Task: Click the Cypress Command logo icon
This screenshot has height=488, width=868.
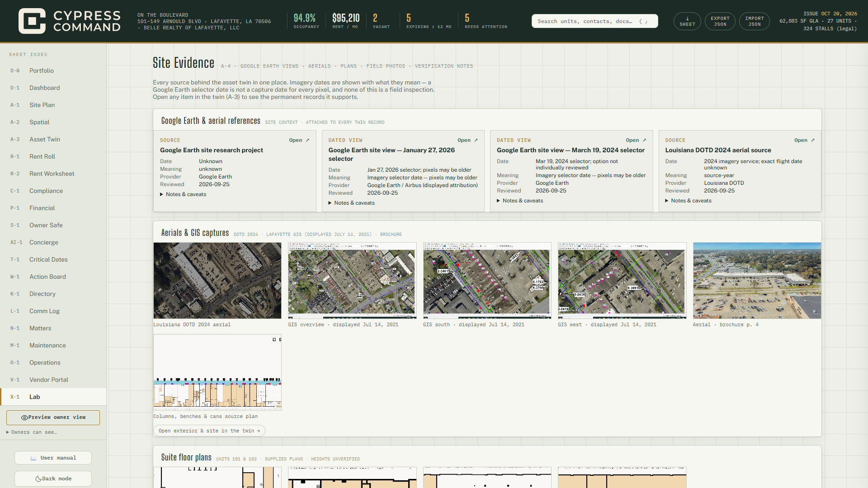Action: 32,21
